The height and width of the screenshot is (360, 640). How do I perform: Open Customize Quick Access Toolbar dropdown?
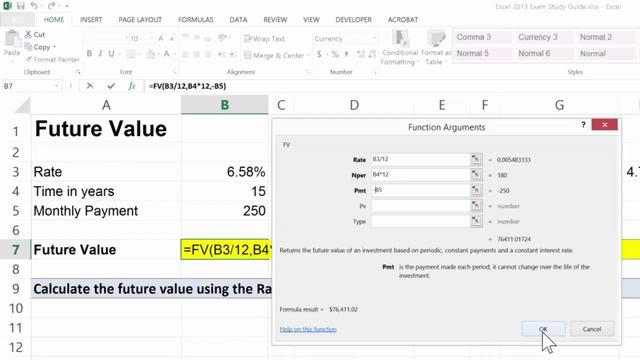pyautogui.click(x=67, y=6)
